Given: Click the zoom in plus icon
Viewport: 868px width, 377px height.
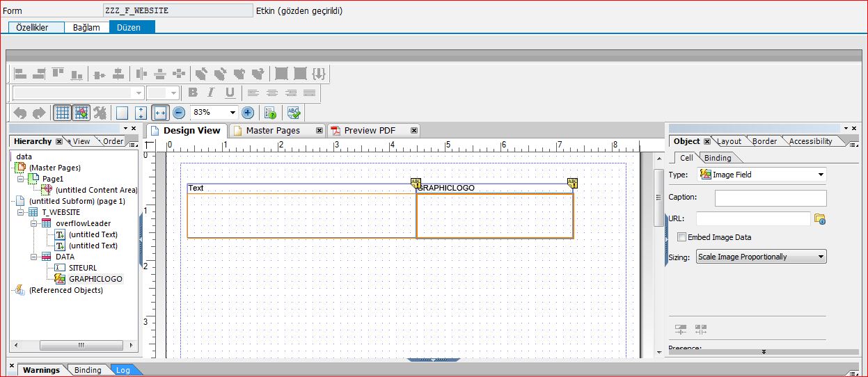Looking at the screenshot, I should tap(247, 113).
